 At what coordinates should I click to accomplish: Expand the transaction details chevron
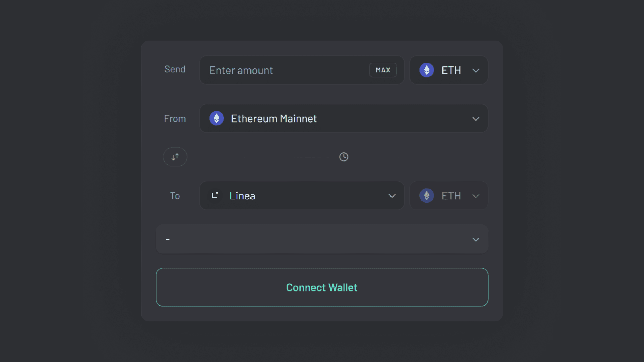[475, 239]
